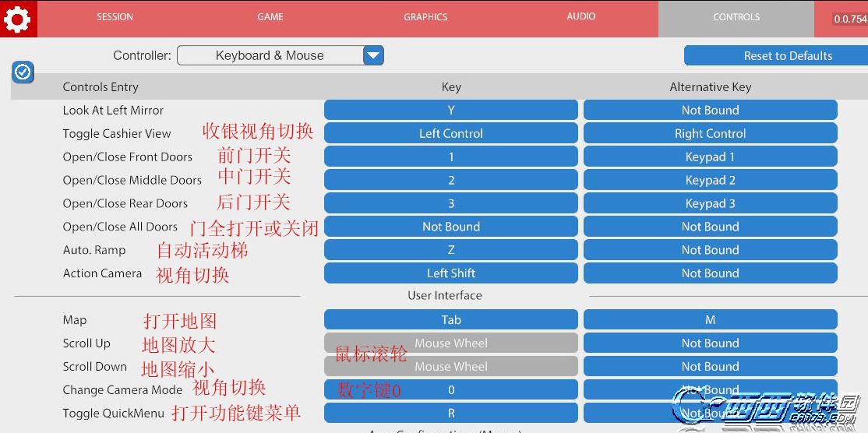Click the Open/Close Front Doors label
Image resolution: width=868 pixels, height=433 pixels.
(x=127, y=157)
